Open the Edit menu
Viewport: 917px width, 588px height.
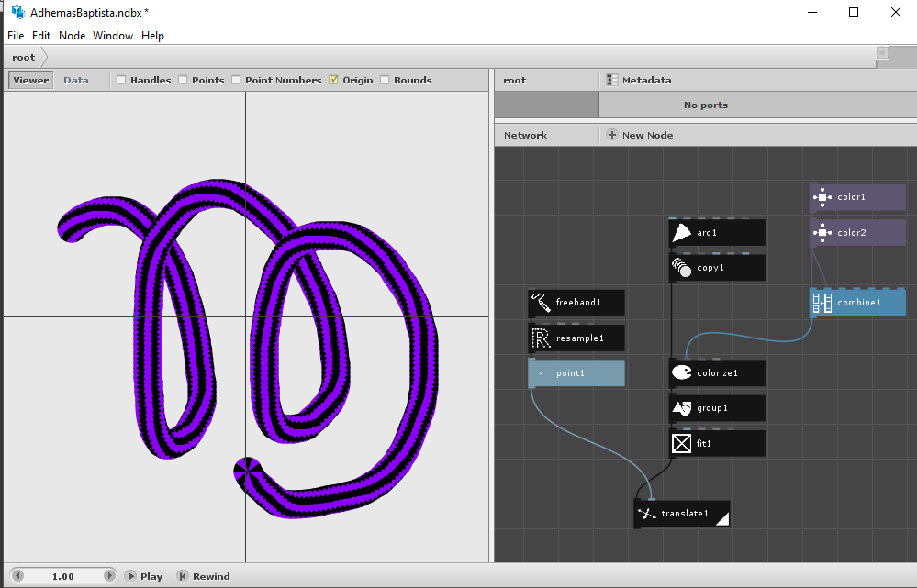[x=41, y=36]
